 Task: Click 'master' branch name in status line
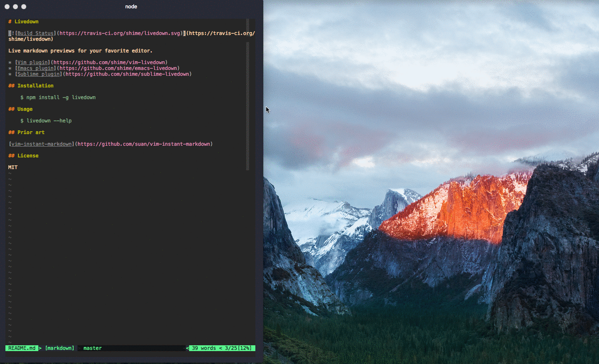[92, 348]
